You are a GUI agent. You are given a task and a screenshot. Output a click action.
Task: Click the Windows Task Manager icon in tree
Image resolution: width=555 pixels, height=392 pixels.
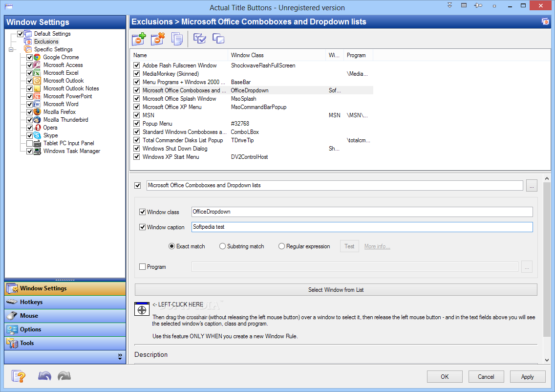click(37, 151)
